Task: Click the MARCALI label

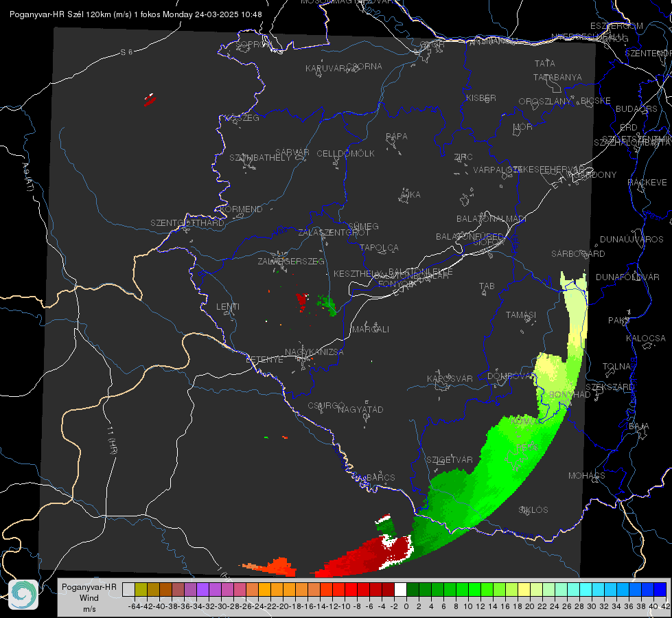Action: [x=371, y=330]
